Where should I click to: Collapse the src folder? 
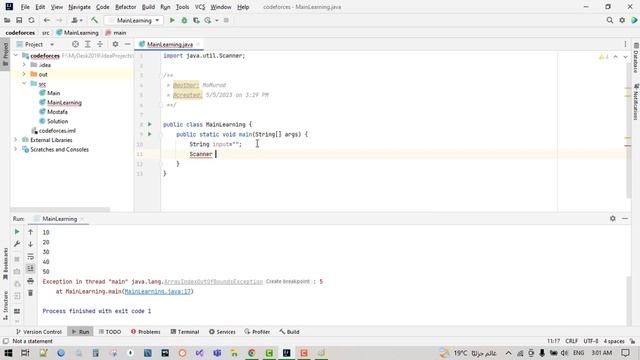[x=24, y=83]
